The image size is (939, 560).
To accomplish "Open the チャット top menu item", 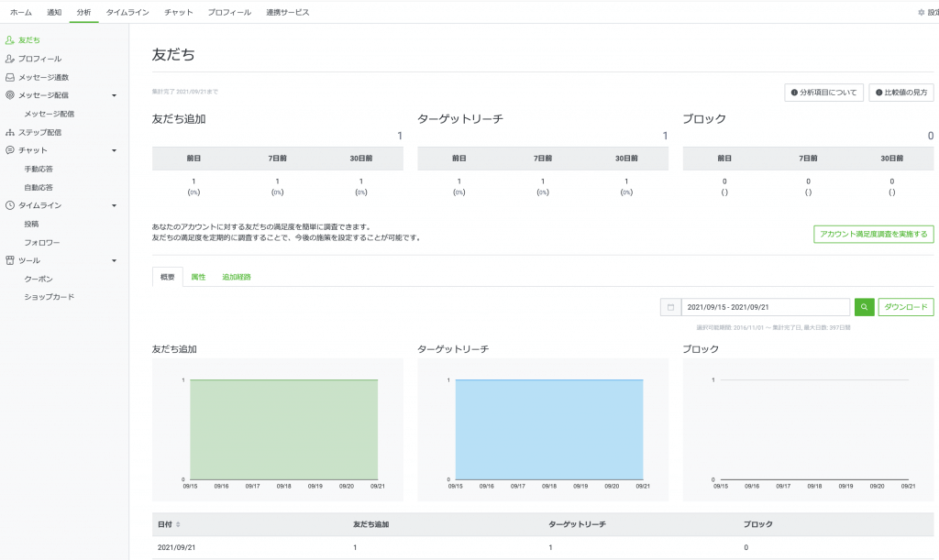I will tap(179, 12).
